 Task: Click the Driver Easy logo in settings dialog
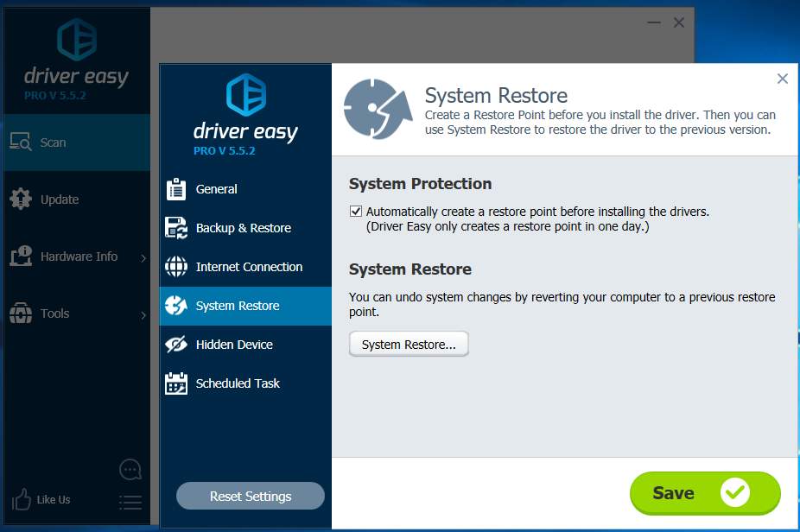[246, 95]
